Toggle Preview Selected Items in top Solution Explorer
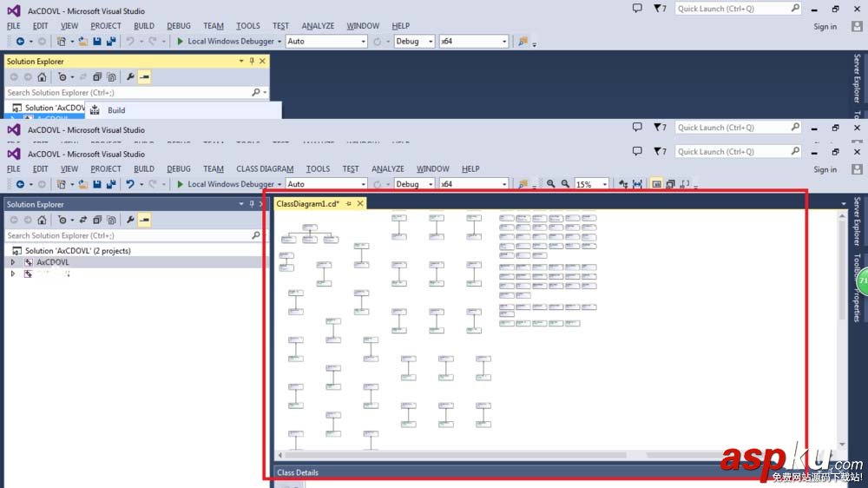 pos(144,77)
